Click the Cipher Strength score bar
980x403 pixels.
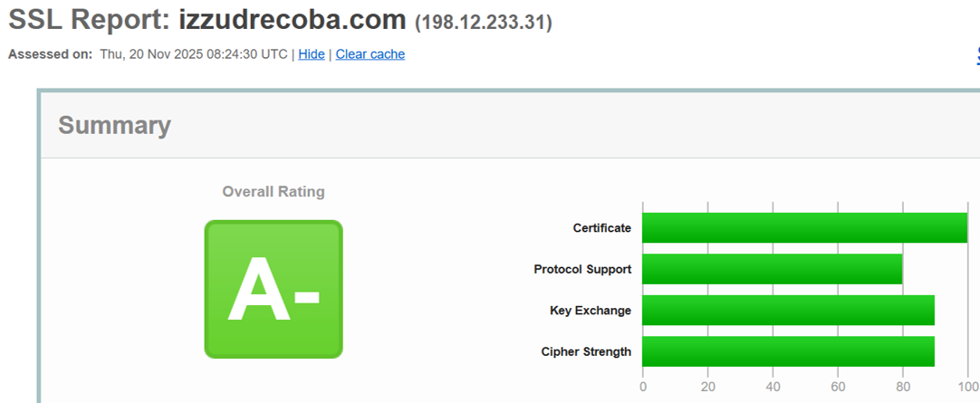point(788,351)
